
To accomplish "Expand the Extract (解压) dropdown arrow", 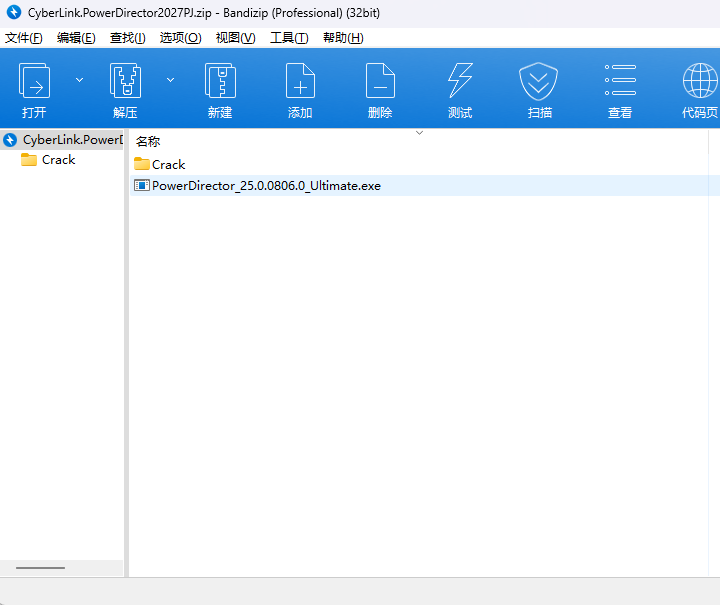I will coord(170,80).
